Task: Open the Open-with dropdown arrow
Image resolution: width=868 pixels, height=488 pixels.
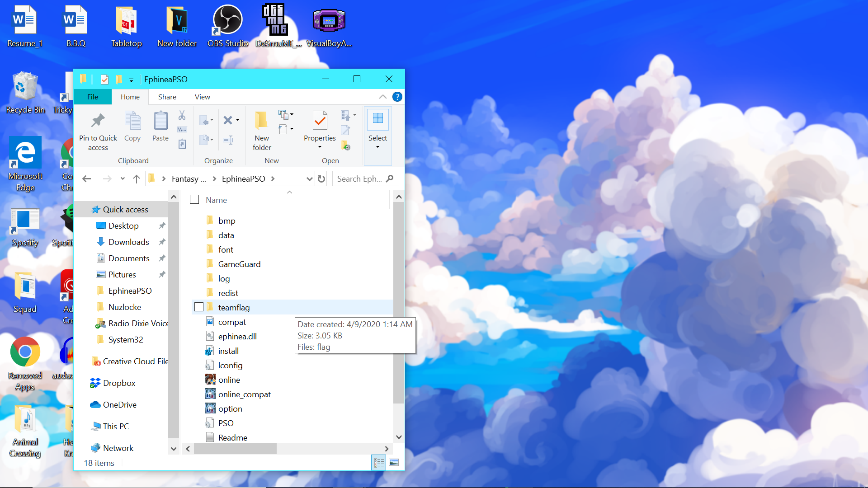Action: 354,115
